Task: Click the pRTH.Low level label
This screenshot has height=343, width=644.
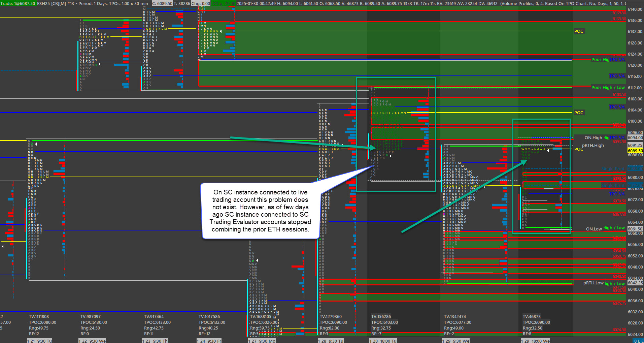Action: click(x=593, y=283)
